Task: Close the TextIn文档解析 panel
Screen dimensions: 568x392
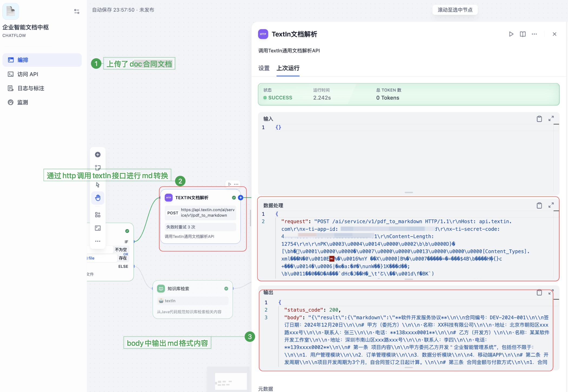Action: point(554,34)
